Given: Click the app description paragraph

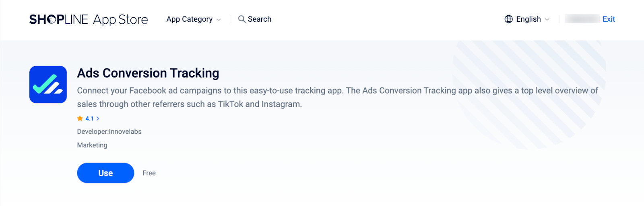Looking at the screenshot, I should (337, 97).
